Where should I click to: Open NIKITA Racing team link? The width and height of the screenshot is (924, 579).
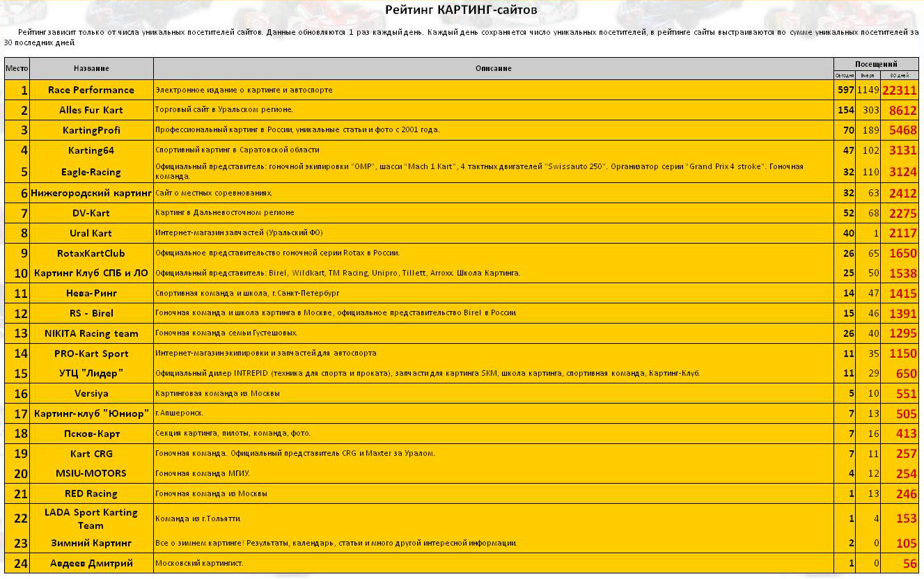click(x=91, y=333)
